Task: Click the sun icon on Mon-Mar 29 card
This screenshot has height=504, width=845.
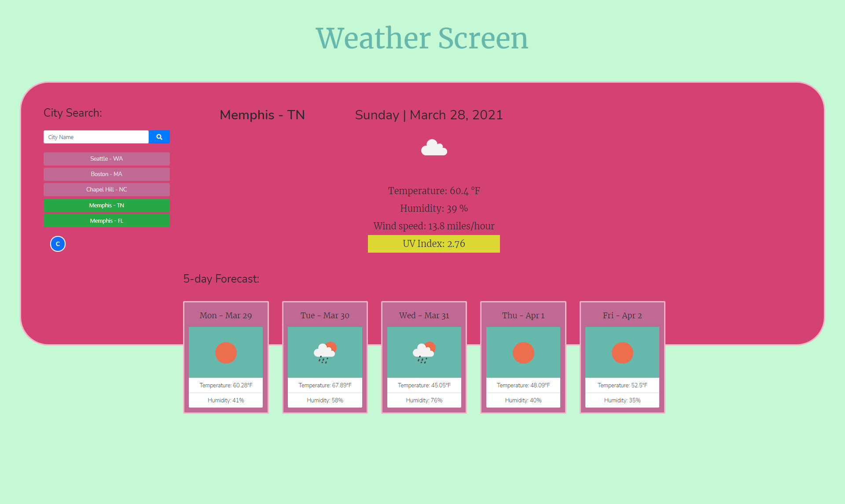Action: pos(226,352)
